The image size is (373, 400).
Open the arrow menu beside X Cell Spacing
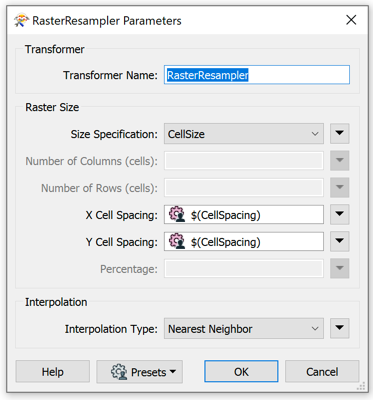pos(340,214)
